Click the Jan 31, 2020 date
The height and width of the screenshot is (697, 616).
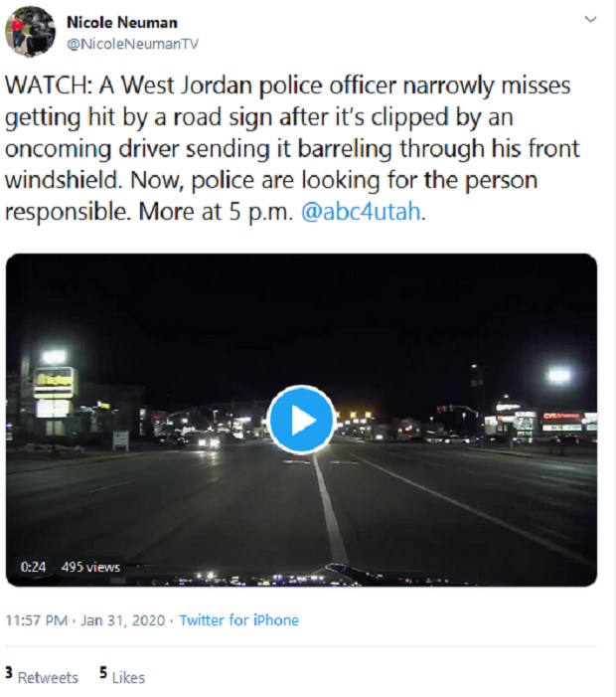(122, 620)
